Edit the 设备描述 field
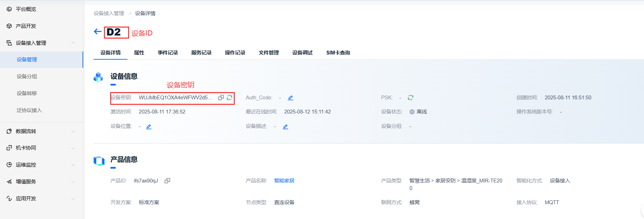Viewport: 644px width, 219px height. click(285, 127)
